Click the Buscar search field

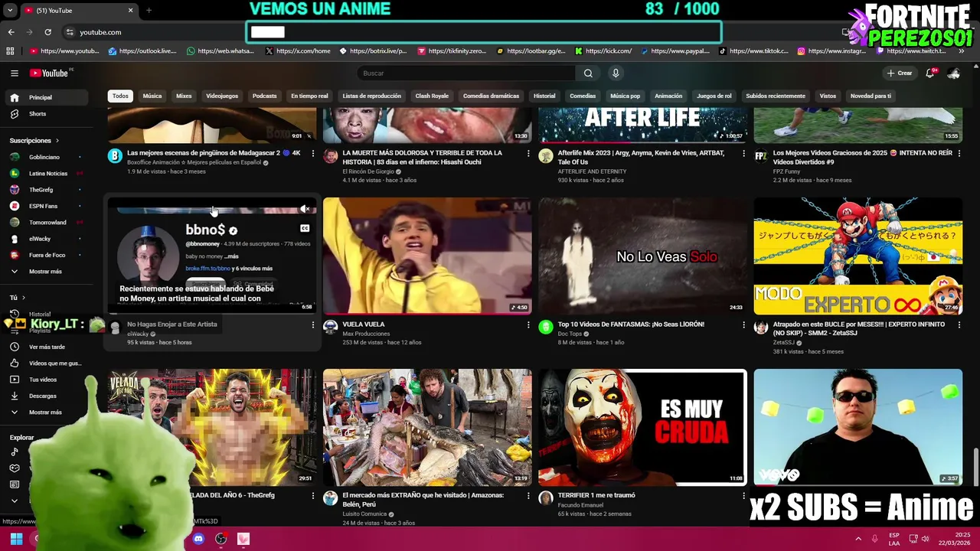click(466, 73)
